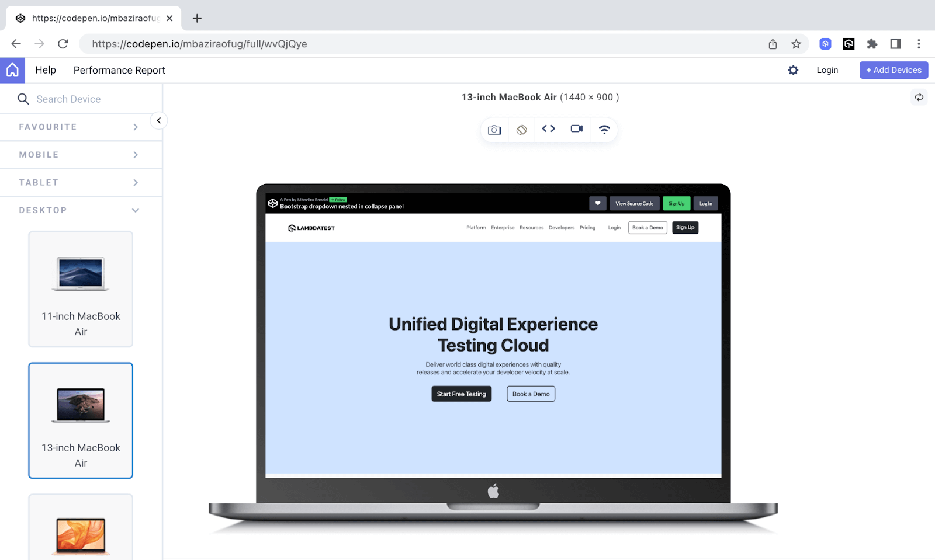Click Book a Demo below the headline
Viewport: 935px width, 560px height.
coord(531,394)
